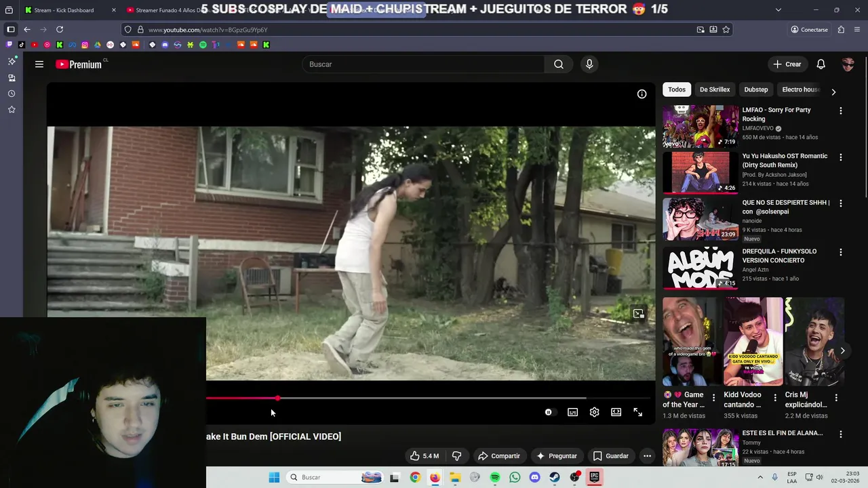Click the Preguntar button
This screenshot has width=868, height=488.
point(557,456)
